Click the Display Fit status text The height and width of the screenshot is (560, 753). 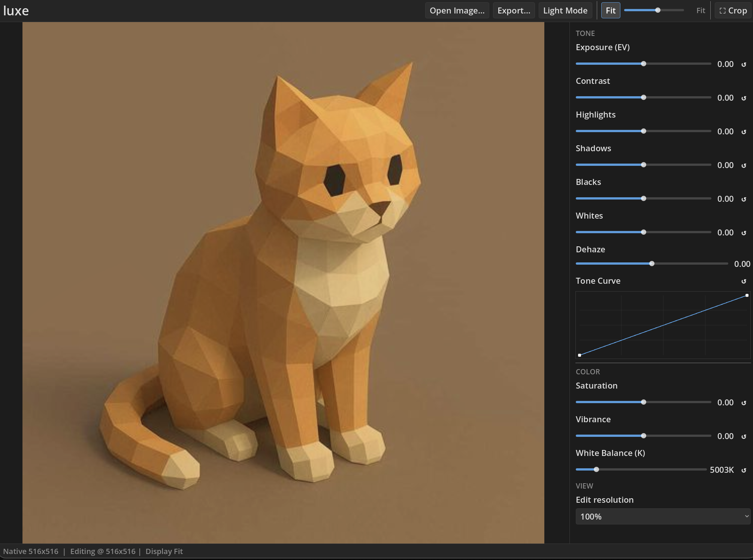click(x=164, y=551)
